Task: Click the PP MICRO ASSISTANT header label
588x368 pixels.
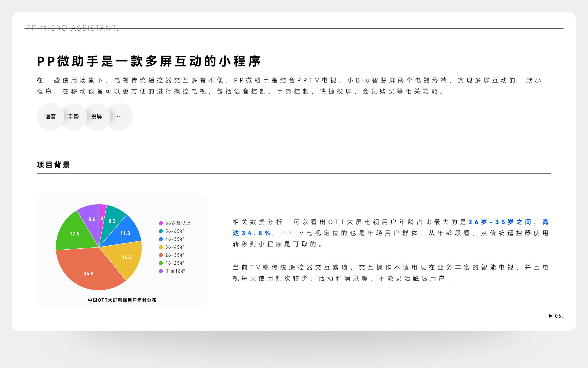Action: [x=72, y=28]
